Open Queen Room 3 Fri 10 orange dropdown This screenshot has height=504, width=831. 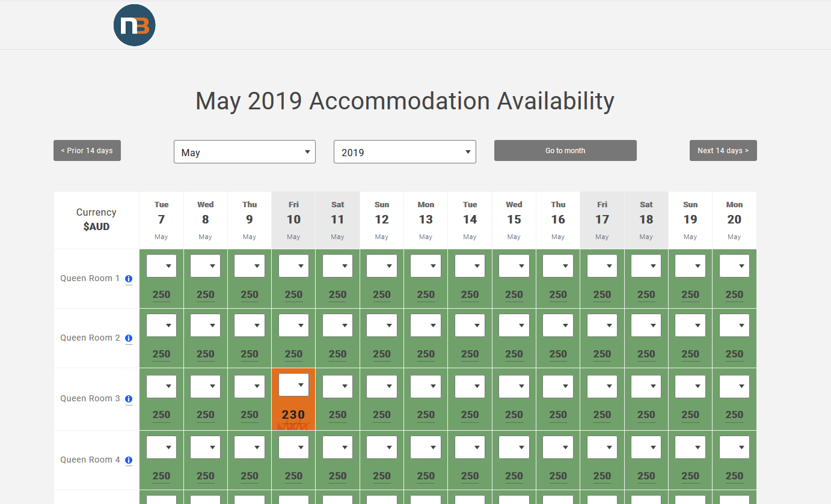point(293,385)
